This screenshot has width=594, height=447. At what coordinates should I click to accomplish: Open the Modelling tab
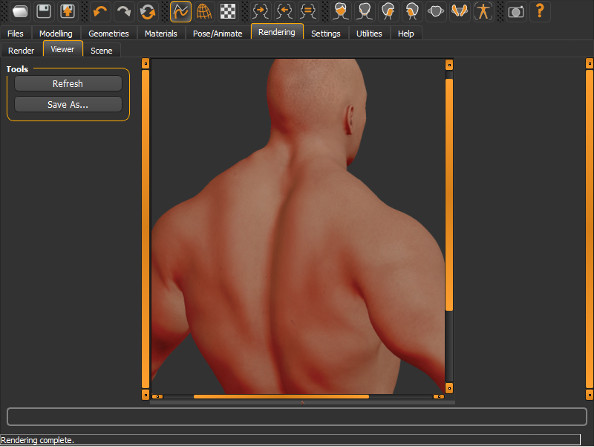[x=56, y=33]
